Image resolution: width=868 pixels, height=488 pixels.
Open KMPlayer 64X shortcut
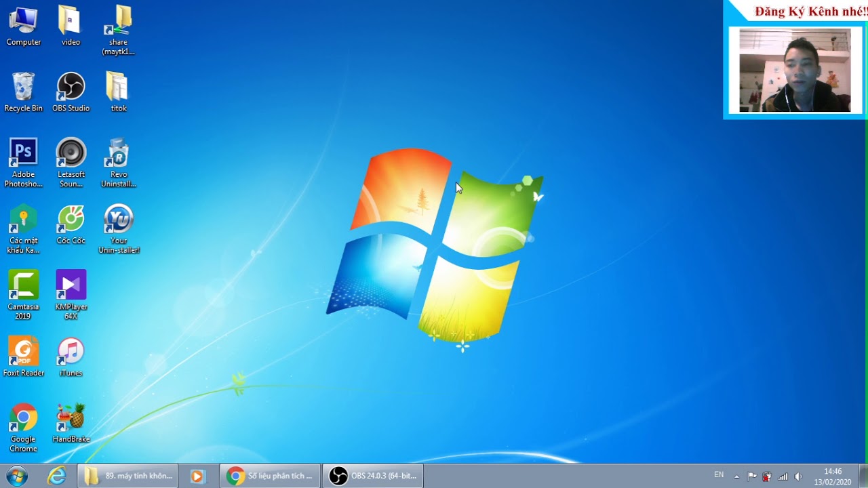coord(71,296)
